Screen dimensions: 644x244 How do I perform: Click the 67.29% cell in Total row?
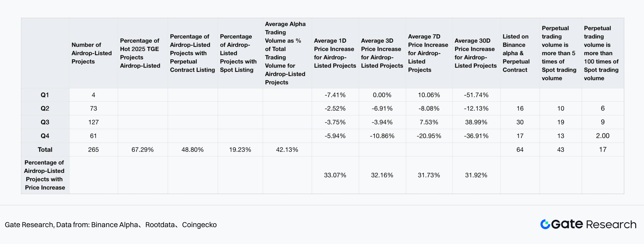coord(142,150)
